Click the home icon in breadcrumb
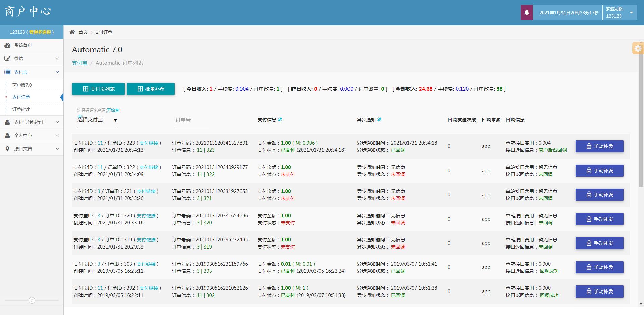The image size is (644, 315). point(72,32)
